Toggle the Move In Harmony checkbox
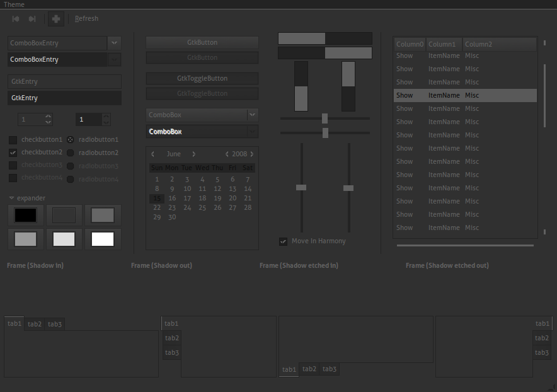Viewport: 557px width, 392px height. (283, 241)
